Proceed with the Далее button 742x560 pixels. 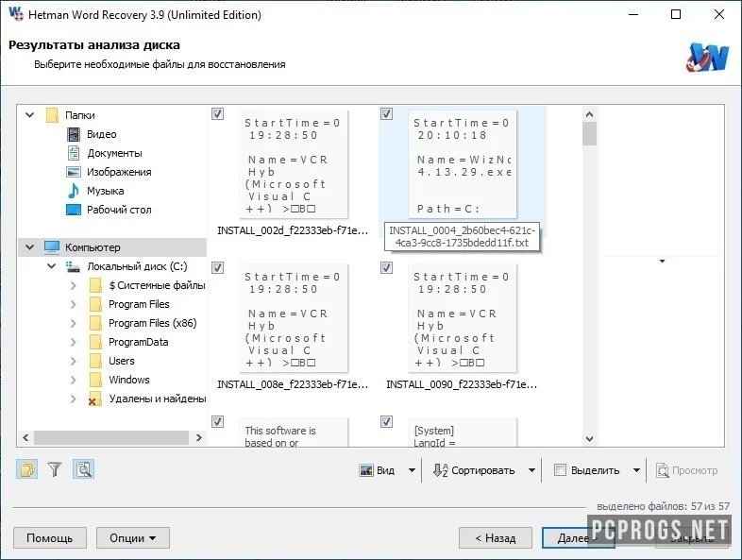tap(578, 538)
